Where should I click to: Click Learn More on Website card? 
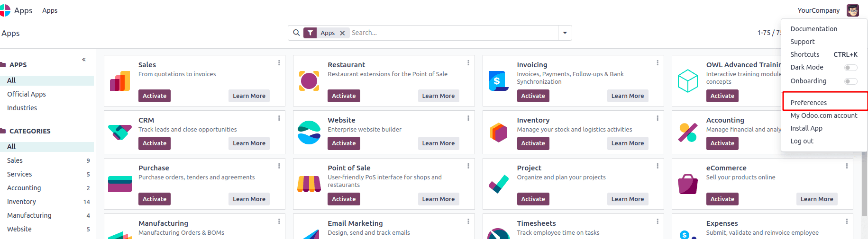click(x=439, y=143)
